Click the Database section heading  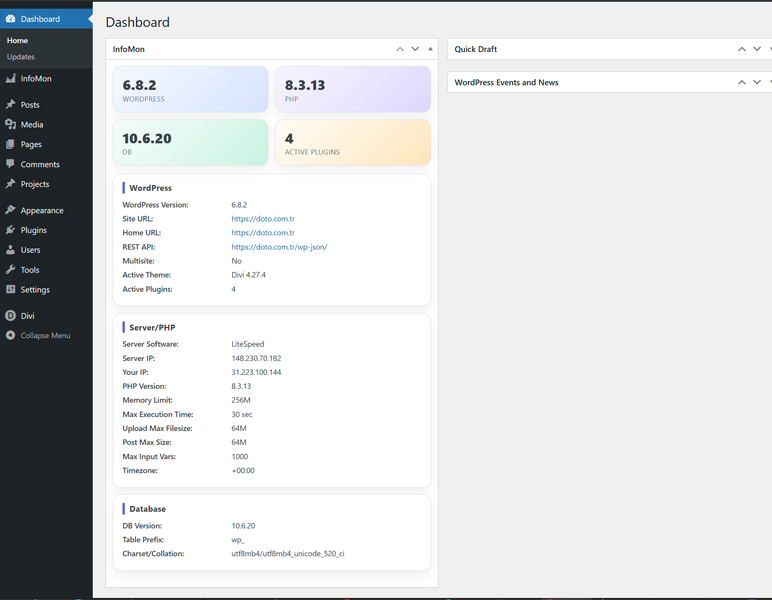tap(148, 508)
